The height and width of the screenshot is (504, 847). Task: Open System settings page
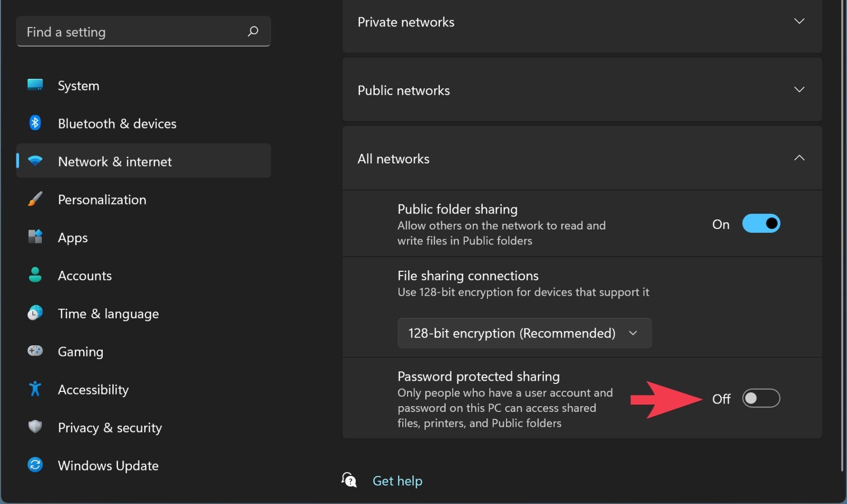tap(143, 85)
